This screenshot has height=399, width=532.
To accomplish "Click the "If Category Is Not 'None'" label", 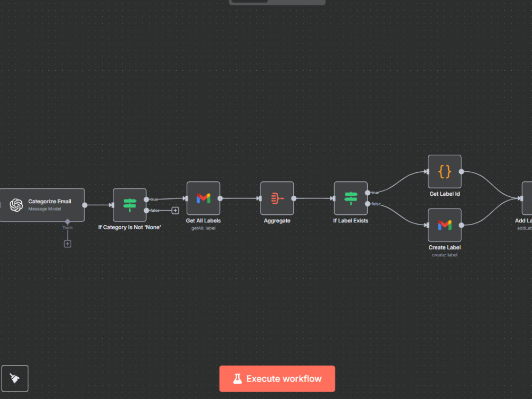I will point(130,227).
